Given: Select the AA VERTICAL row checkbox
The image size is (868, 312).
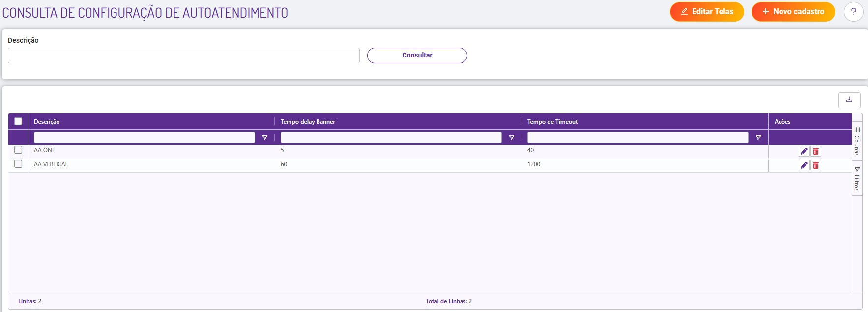Looking at the screenshot, I should 18,164.
